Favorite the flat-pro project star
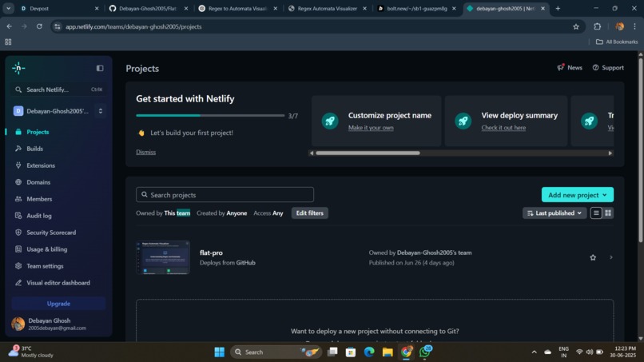Image resolution: width=644 pixels, height=362 pixels. click(593, 257)
